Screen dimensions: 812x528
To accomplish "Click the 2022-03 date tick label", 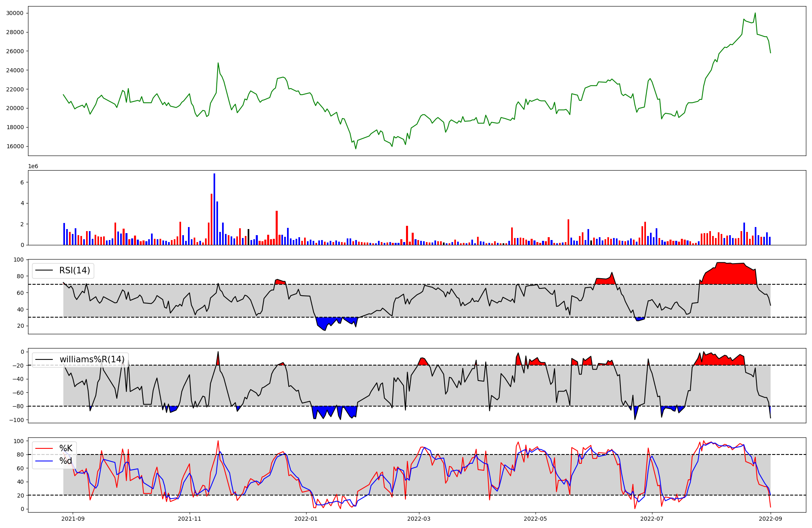I will coord(419,519).
